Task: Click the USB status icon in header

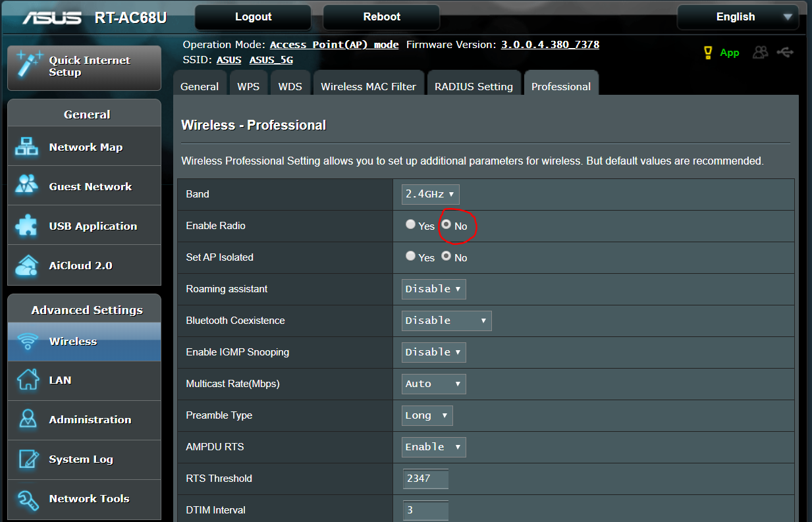Action: (784, 52)
